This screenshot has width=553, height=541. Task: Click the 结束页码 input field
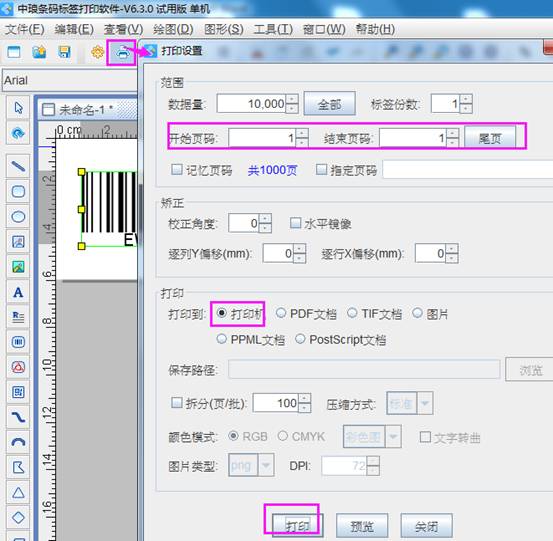413,138
